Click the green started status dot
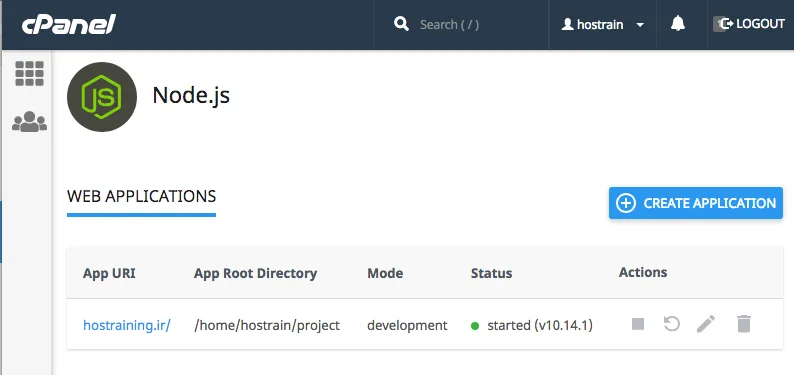 (475, 326)
